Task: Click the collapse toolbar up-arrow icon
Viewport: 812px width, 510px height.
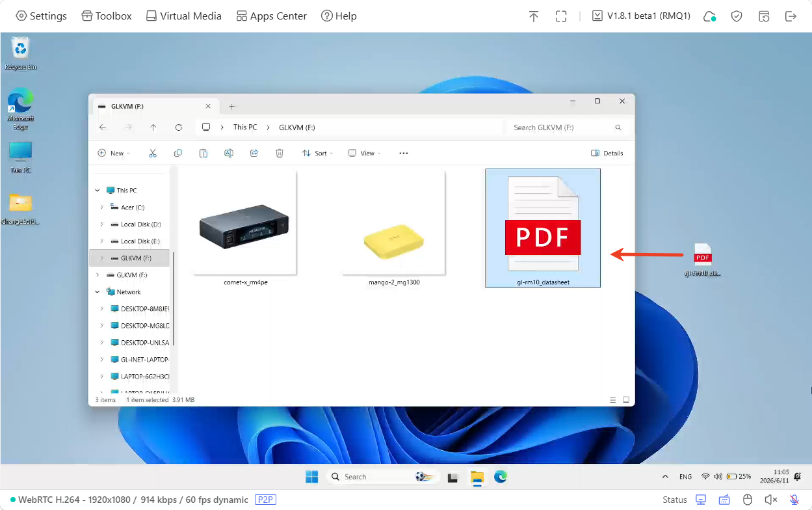Action: (x=534, y=16)
